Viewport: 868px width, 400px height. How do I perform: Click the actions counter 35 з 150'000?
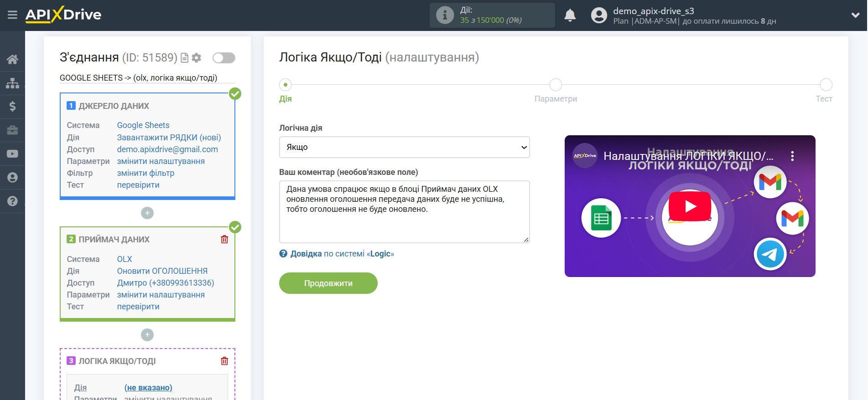click(x=491, y=20)
